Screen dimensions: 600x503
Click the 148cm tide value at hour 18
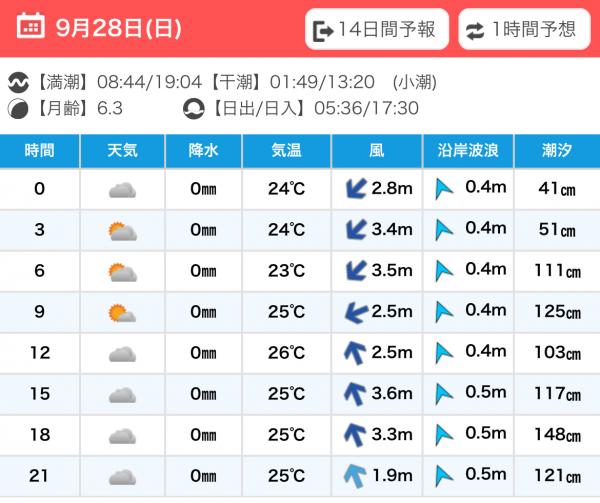(x=557, y=435)
